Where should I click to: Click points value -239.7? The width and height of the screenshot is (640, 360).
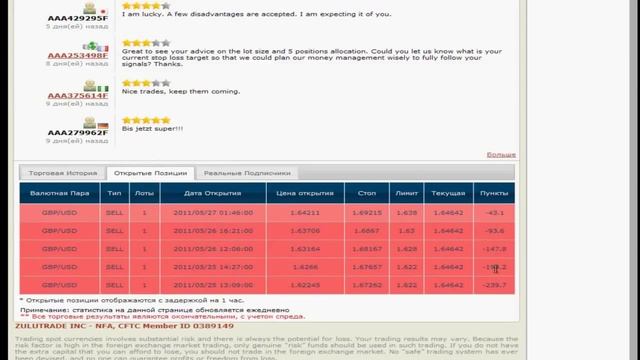(494, 285)
